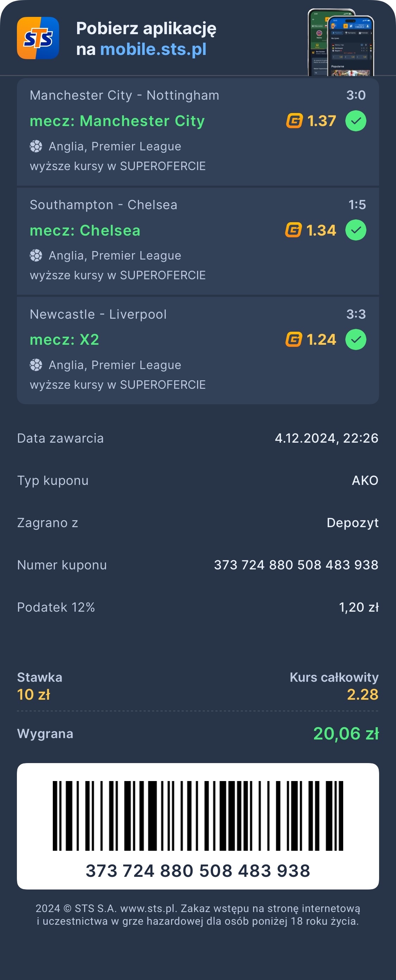Viewport: 396px width, 980px height.
Task: Click the green checkmark for Manchester City bet
Action: (356, 121)
